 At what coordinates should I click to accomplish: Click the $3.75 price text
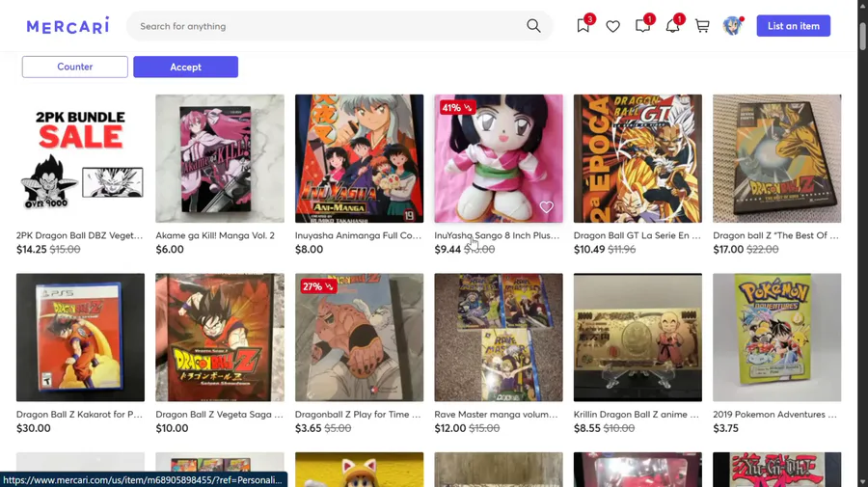click(725, 428)
